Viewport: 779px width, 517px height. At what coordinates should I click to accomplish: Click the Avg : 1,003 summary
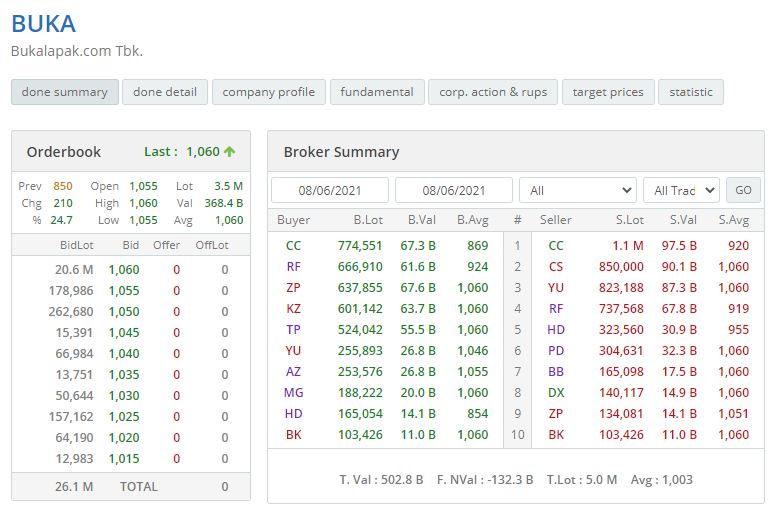coord(662,480)
